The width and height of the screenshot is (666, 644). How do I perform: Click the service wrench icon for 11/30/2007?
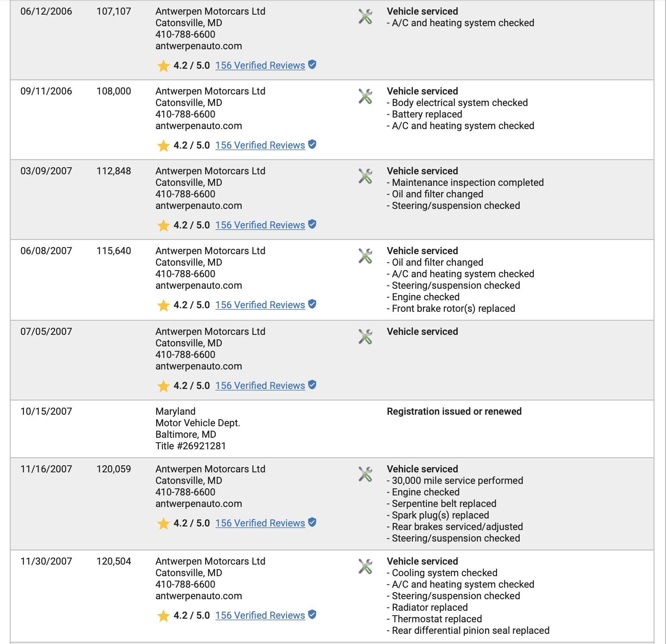pos(365,567)
